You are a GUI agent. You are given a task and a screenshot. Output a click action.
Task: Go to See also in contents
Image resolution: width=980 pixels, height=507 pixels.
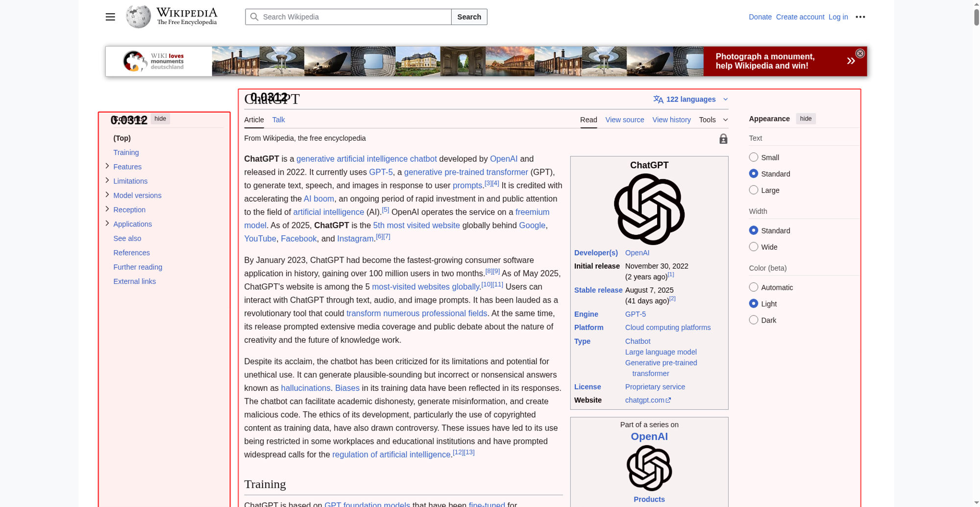(127, 238)
